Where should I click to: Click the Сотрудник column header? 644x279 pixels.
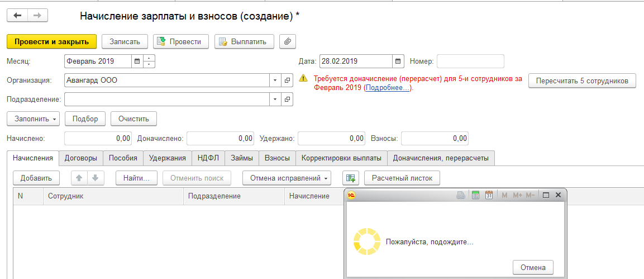[x=113, y=196]
